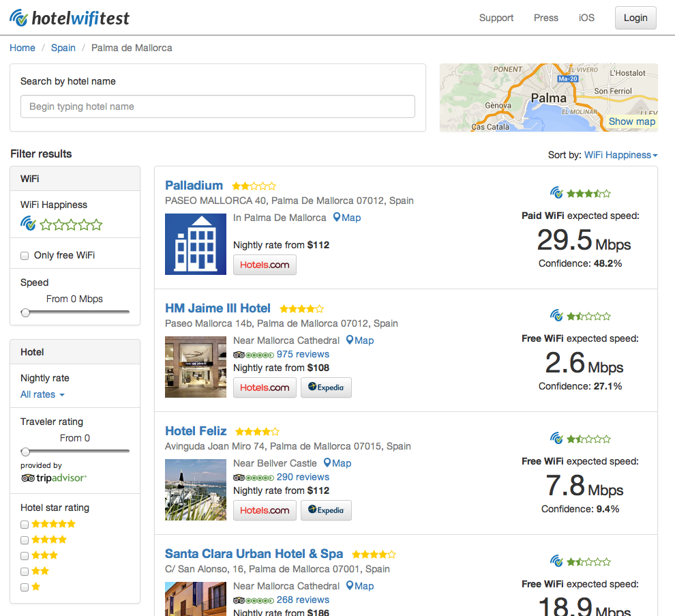Click Santa Clara's WiFi rating icon
This screenshot has width=675, height=616.
pyautogui.click(x=556, y=561)
